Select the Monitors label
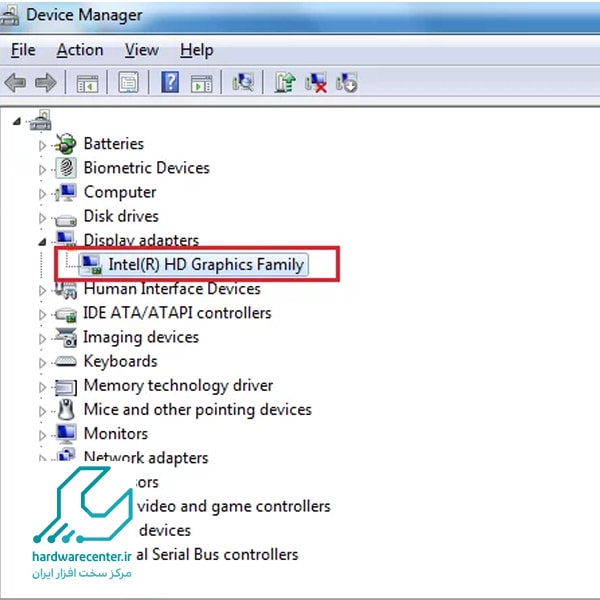The width and height of the screenshot is (600, 600). click(x=116, y=434)
